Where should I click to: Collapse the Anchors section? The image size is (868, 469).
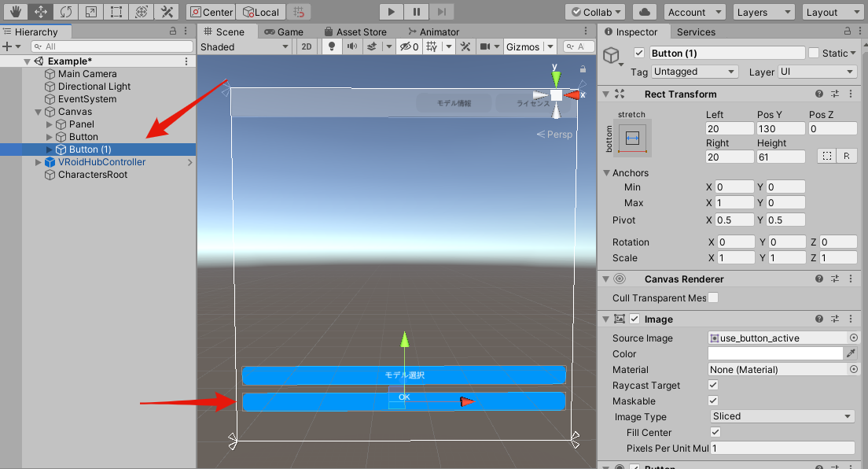606,173
